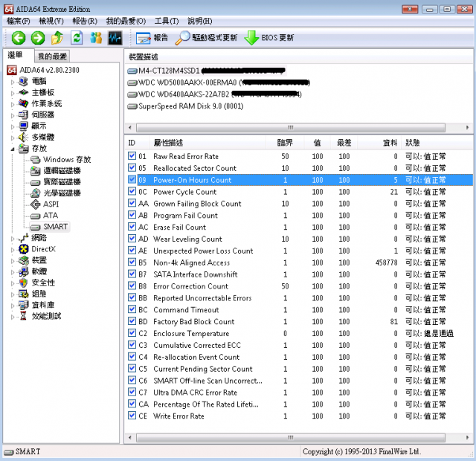This screenshot has height=461, width=476.
Task: Sort by the 屬性描述 column header
Action: [x=208, y=143]
